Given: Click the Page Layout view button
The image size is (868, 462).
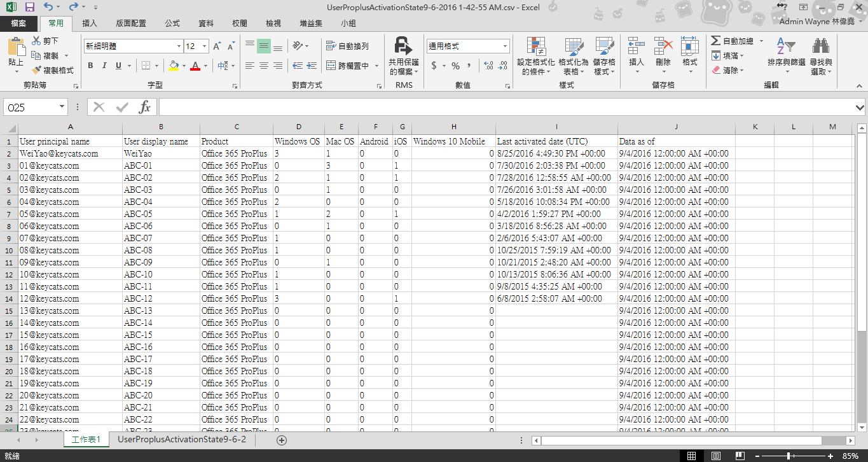Looking at the screenshot, I should [x=715, y=456].
